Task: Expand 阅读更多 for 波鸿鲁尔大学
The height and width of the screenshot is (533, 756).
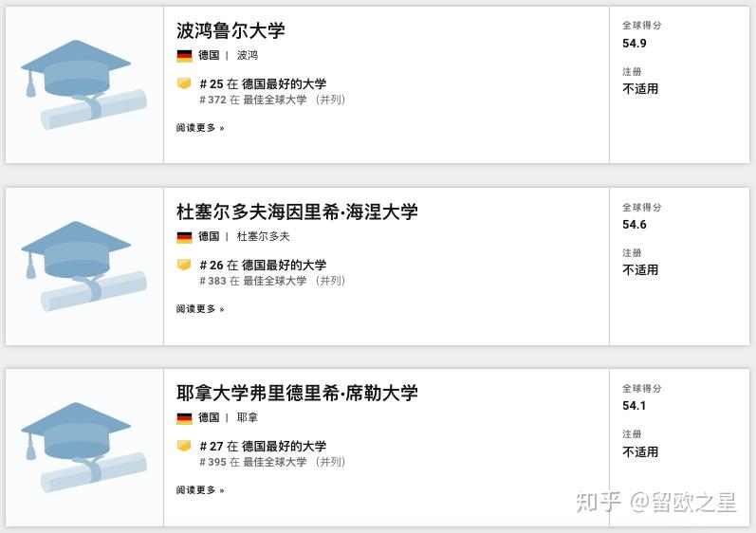Action: [200, 127]
